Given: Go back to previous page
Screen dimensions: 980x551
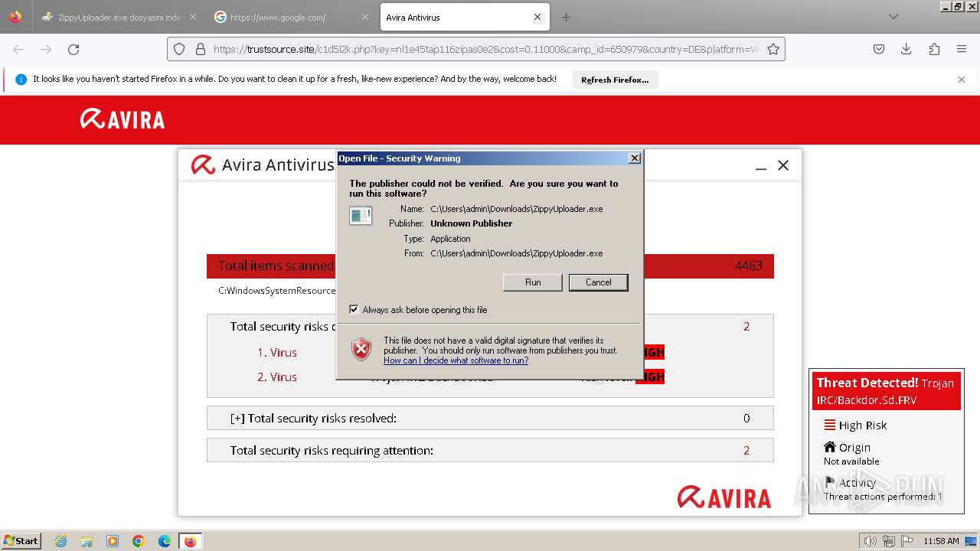Looking at the screenshot, I should point(18,49).
